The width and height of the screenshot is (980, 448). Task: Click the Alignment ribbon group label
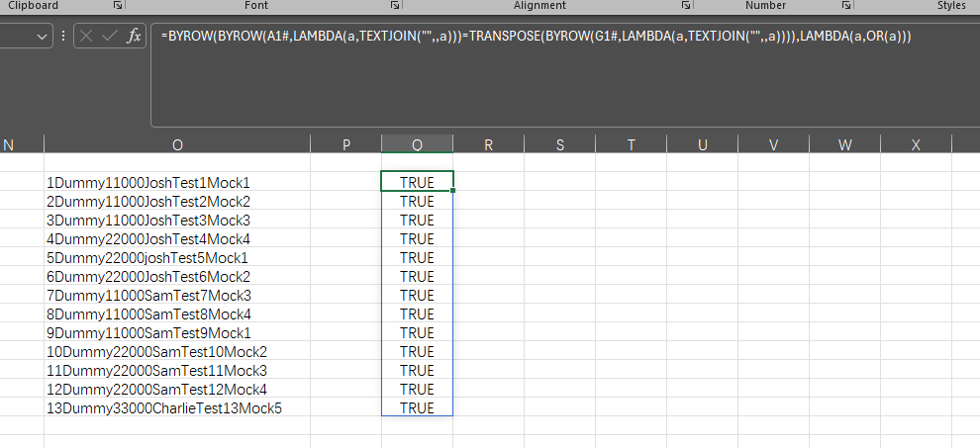point(539,5)
